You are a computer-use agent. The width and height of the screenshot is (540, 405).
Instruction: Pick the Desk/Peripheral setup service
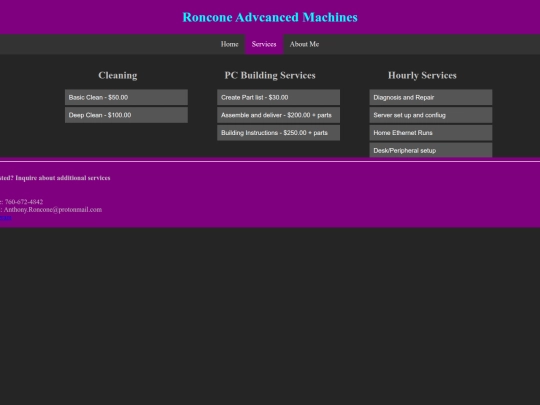coord(431,150)
